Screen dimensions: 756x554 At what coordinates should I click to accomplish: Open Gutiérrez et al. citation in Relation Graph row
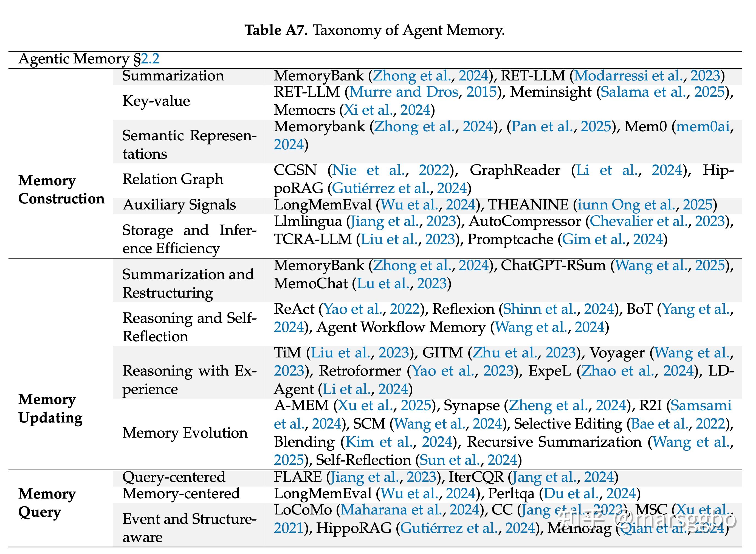[399, 189]
